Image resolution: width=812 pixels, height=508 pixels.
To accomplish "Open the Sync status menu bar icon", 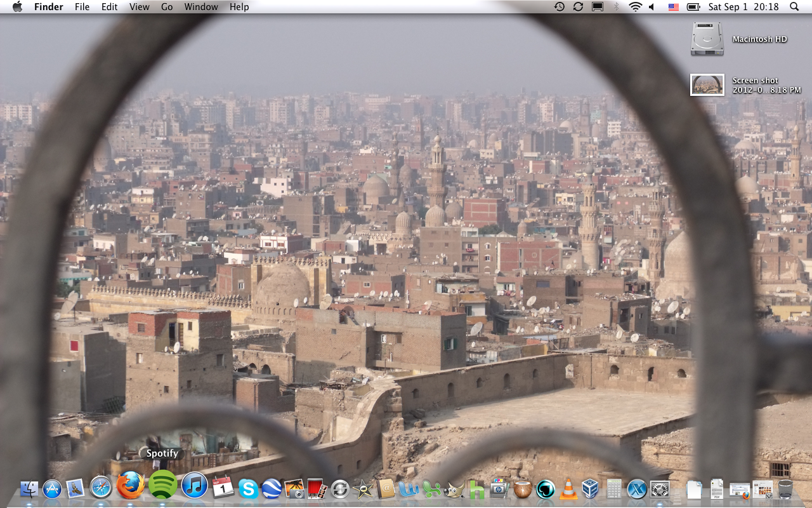I will (578, 7).
